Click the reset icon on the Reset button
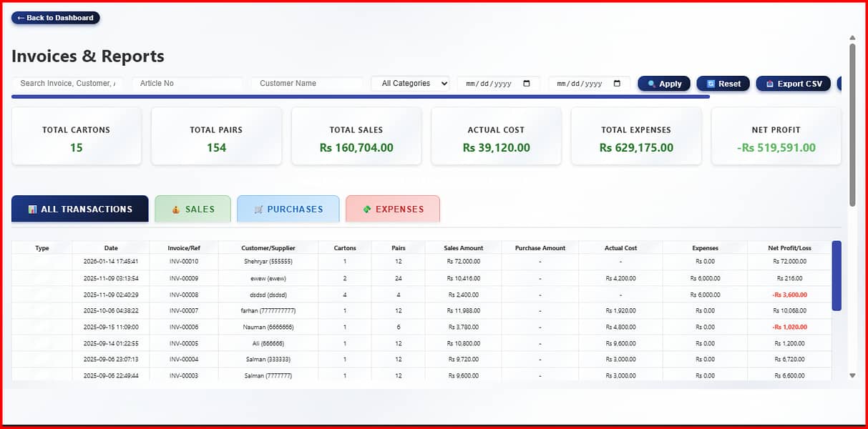Image resolution: width=868 pixels, height=429 pixels. (712, 84)
